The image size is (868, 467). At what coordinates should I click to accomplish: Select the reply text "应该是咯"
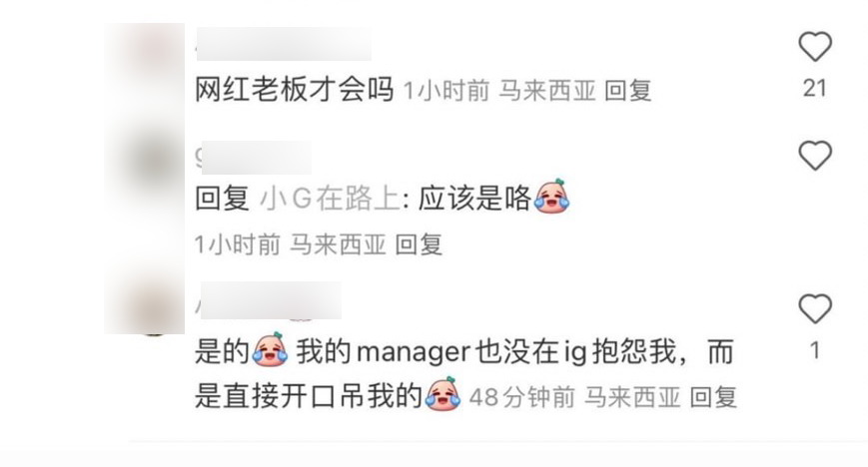[x=474, y=199]
